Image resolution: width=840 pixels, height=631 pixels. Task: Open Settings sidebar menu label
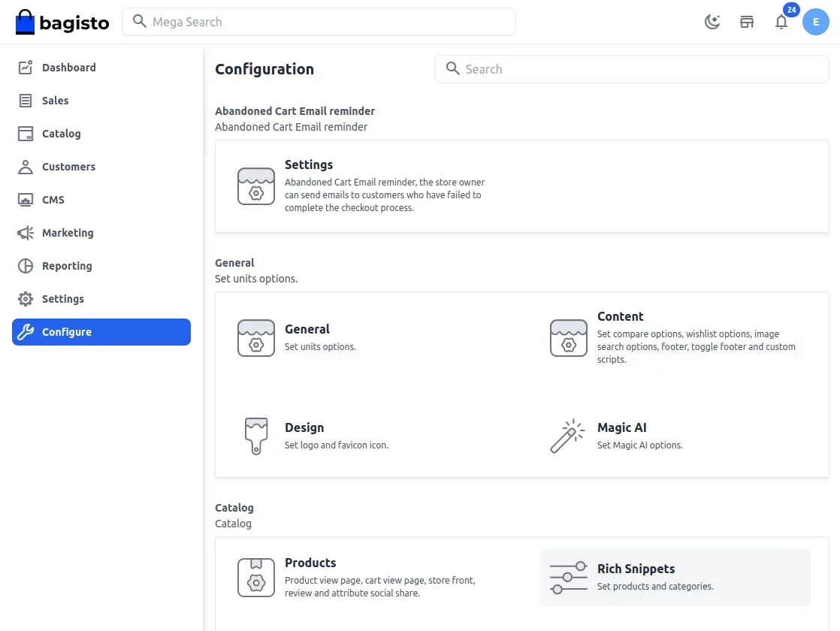click(x=63, y=299)
